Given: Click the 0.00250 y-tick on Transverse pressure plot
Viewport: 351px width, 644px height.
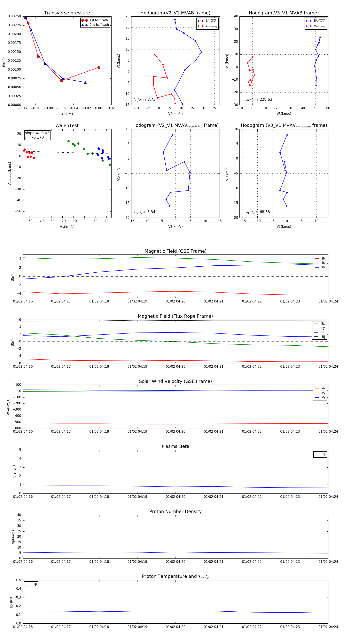Looking at the screenshot, I should click(14, 16).
